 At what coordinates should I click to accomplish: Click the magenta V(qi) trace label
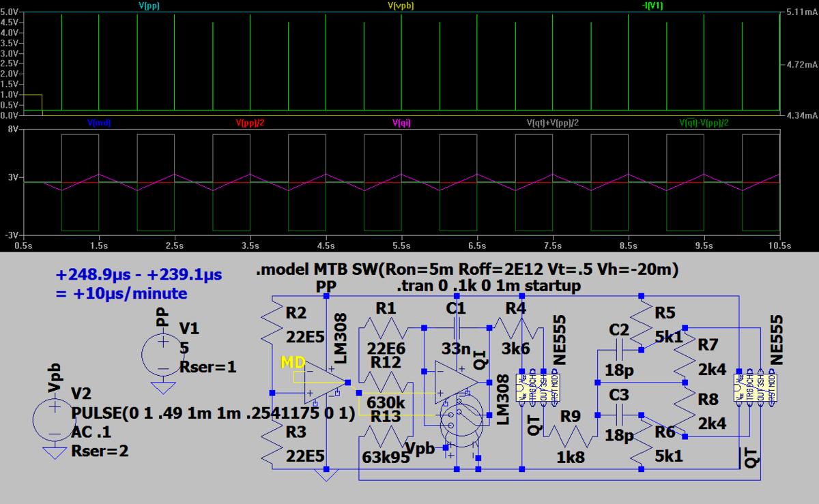[401, 123]
